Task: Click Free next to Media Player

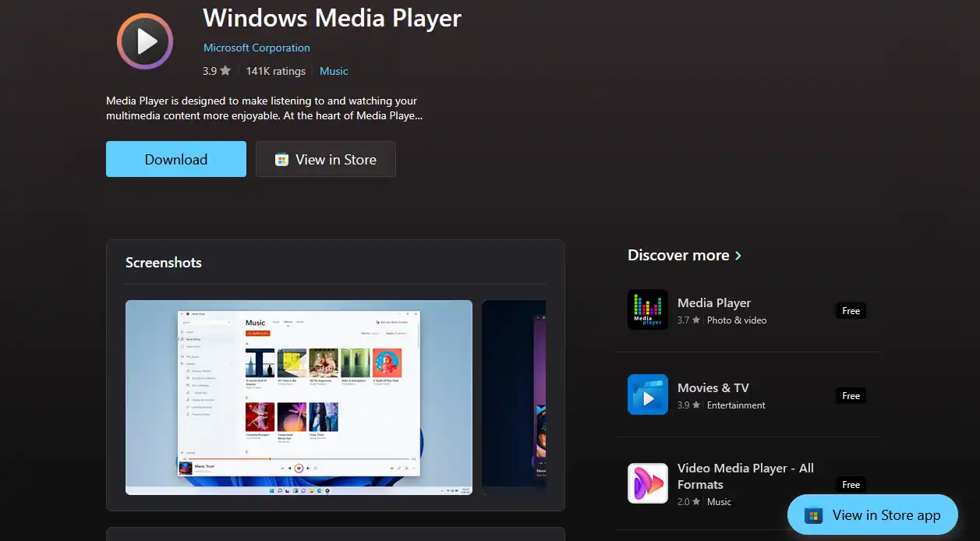Action: tap(850, 310)
